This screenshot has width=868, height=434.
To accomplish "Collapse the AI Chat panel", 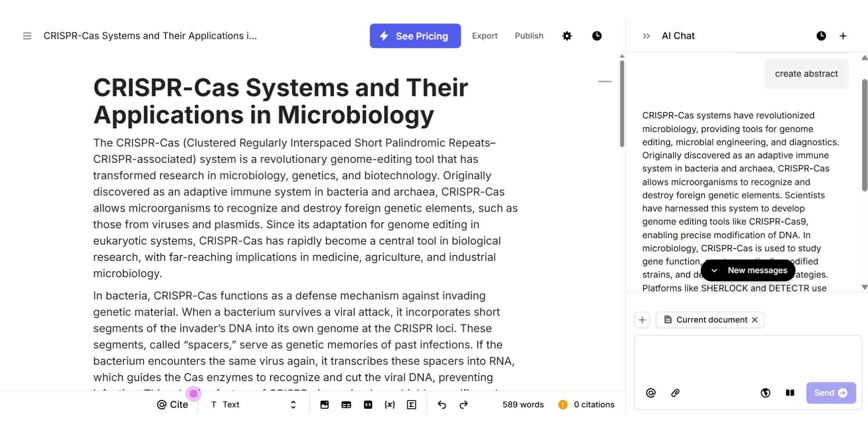I will click(646, 36).
